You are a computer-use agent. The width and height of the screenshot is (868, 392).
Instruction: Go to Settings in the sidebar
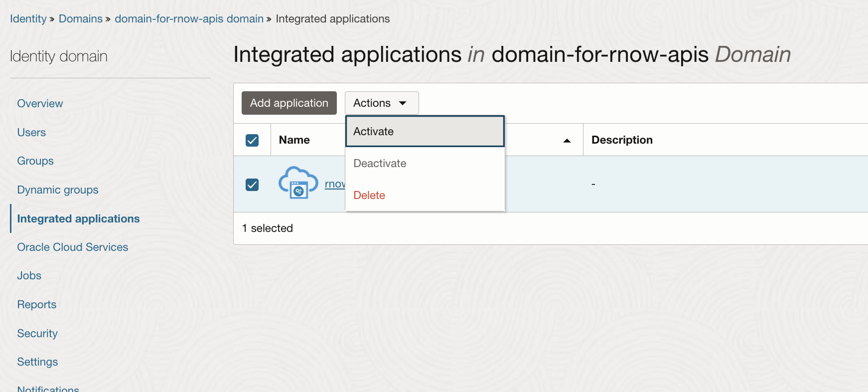click(37, 362)
